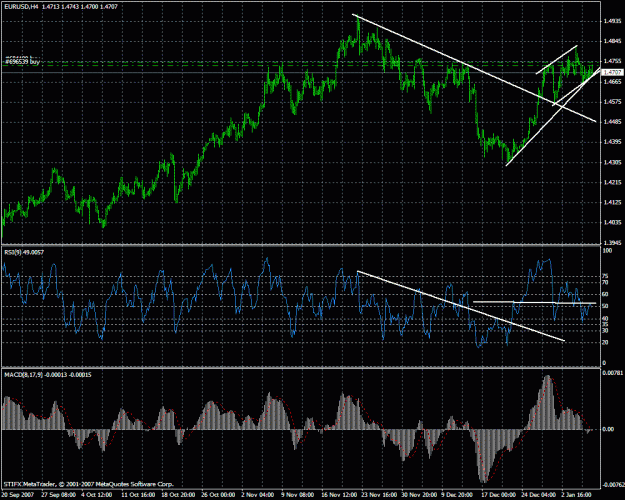The image size is (625, 500).
Task: Click the 23 Nov 16:00 time label
Action: [379, 494]
